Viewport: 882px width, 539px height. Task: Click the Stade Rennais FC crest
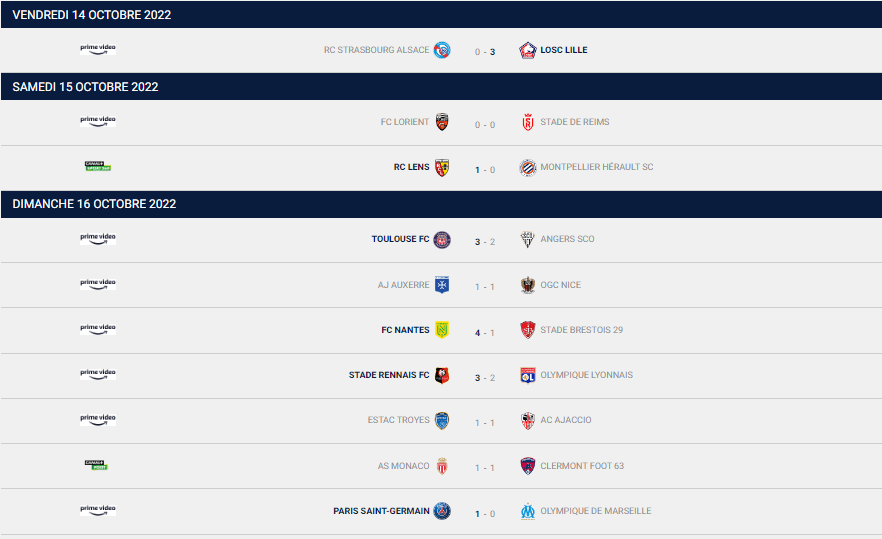pos(441,376)
